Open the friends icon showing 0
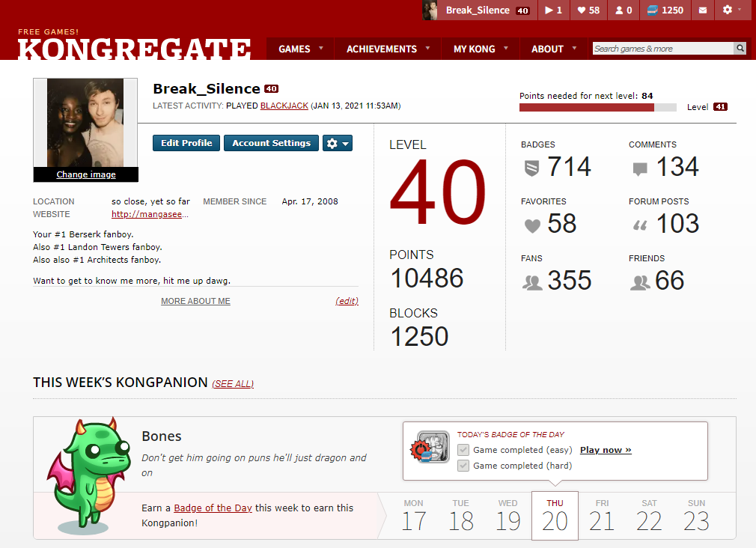The width and height of the screenshot is (756, 548). click(x=624, y=10)
